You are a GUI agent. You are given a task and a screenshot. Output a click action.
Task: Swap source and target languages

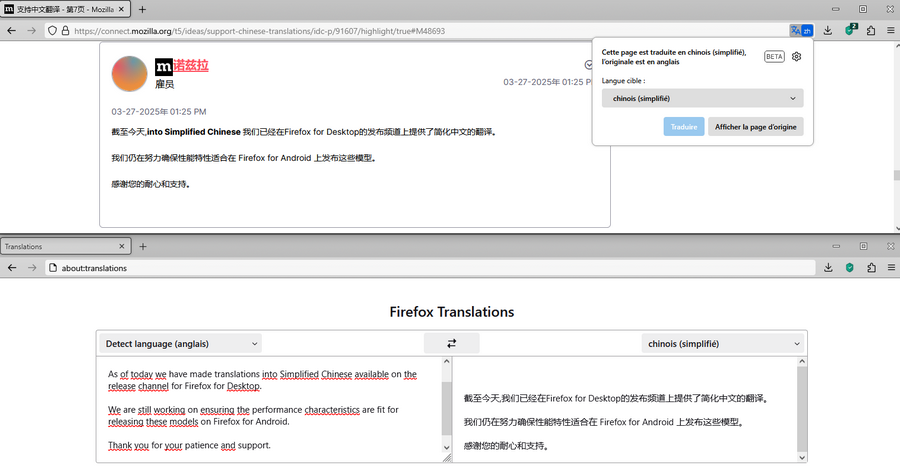click(x=452, y=343)
